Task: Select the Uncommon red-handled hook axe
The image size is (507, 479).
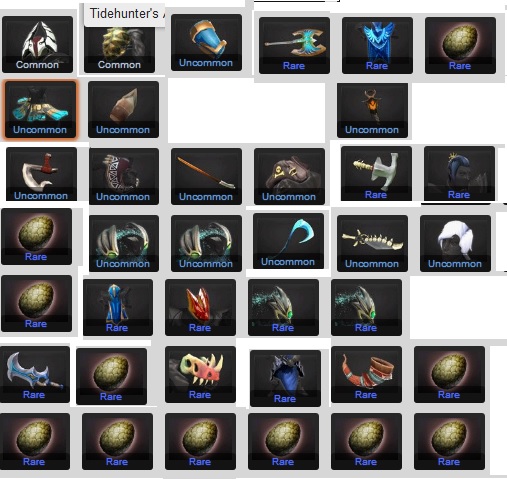Action: coord(41,174)
